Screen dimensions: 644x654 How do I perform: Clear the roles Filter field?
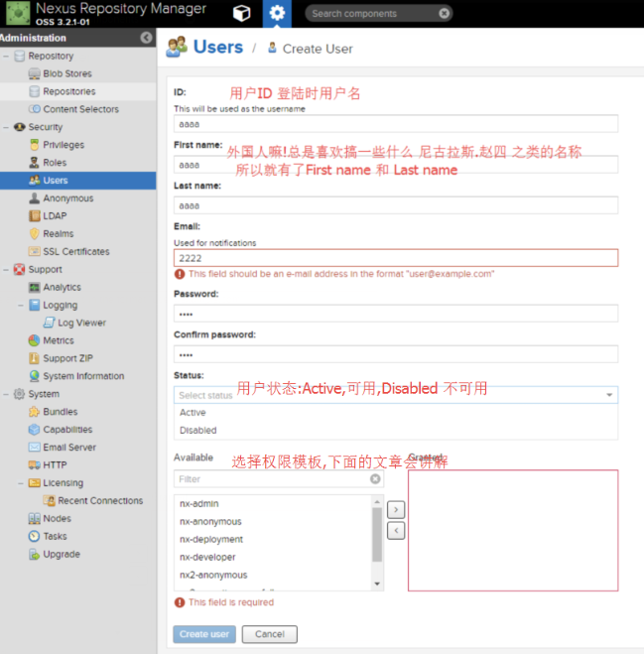point(375,479)
